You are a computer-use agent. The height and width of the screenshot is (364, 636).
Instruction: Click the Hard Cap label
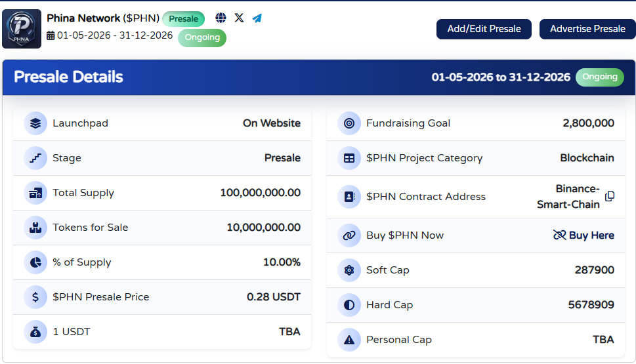click(x=389, y=305)
